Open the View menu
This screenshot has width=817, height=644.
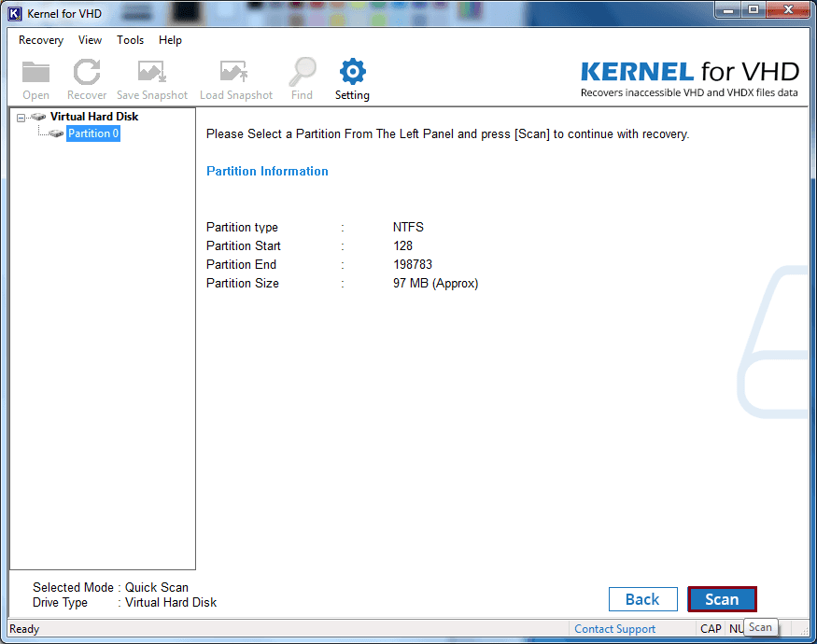click(x=90, y=40)
